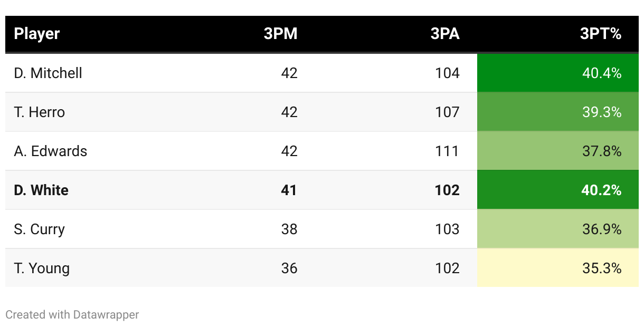The image size is (644, 327).
Task: Click the 3PM column header
Action: pyautogui.click(x=281, y=34)
